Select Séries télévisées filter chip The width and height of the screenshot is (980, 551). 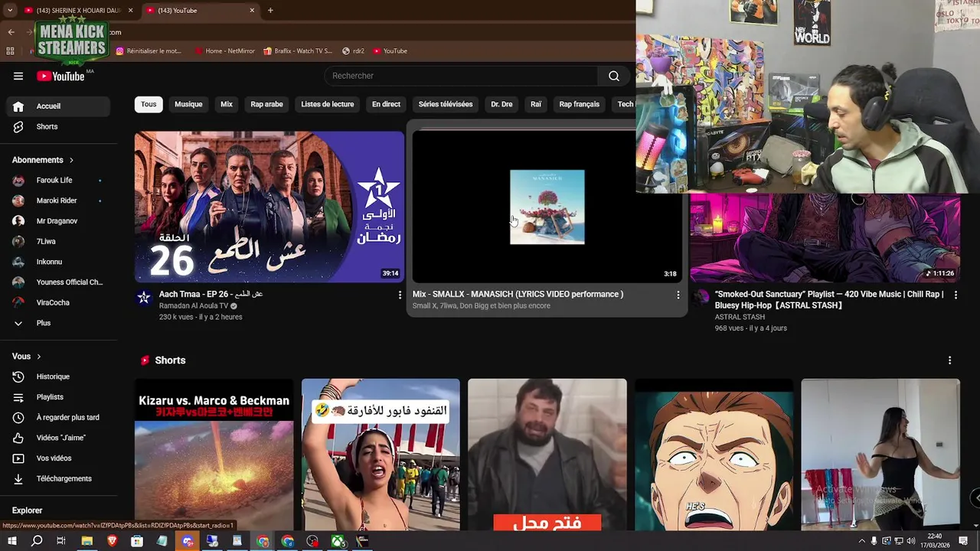pos(446,104)
